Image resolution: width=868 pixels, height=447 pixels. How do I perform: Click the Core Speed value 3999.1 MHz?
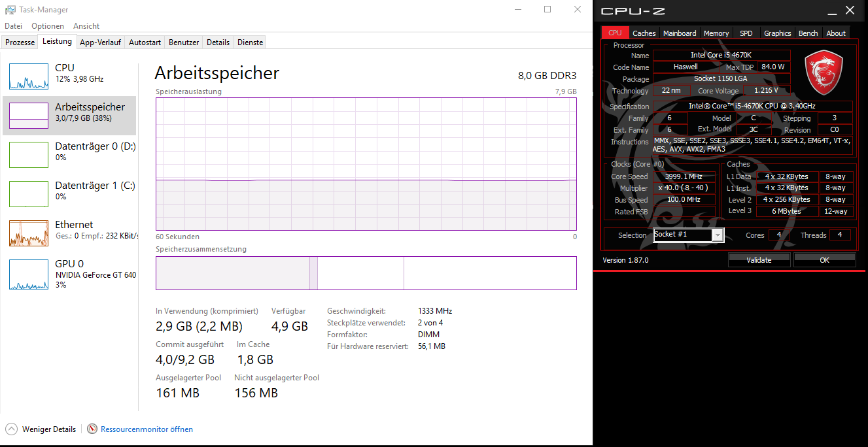(x=684, y=176)
